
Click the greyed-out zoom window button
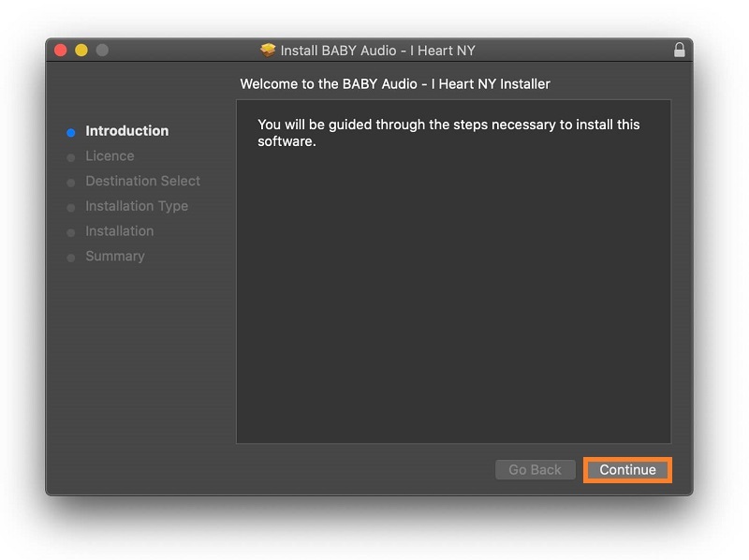(x=102, y=51)
